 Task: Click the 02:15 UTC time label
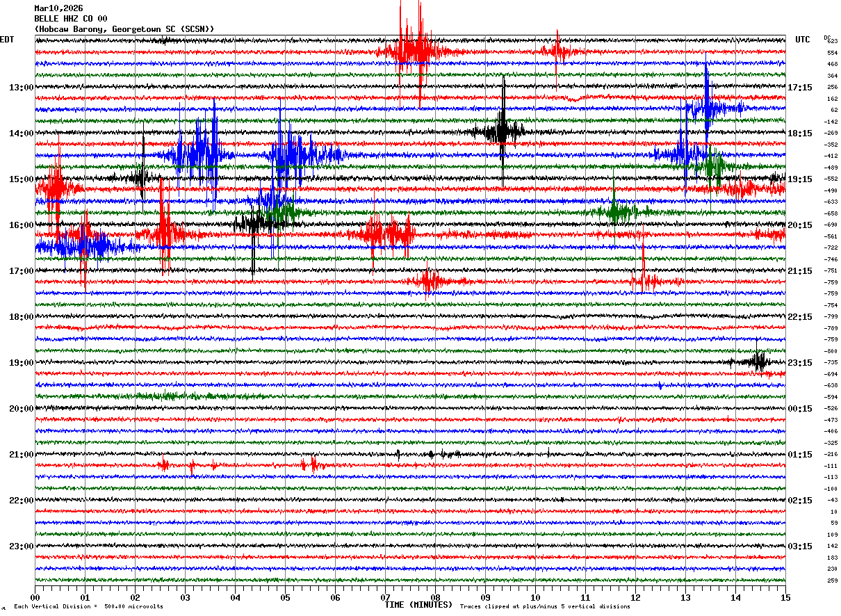coord(800,501)
